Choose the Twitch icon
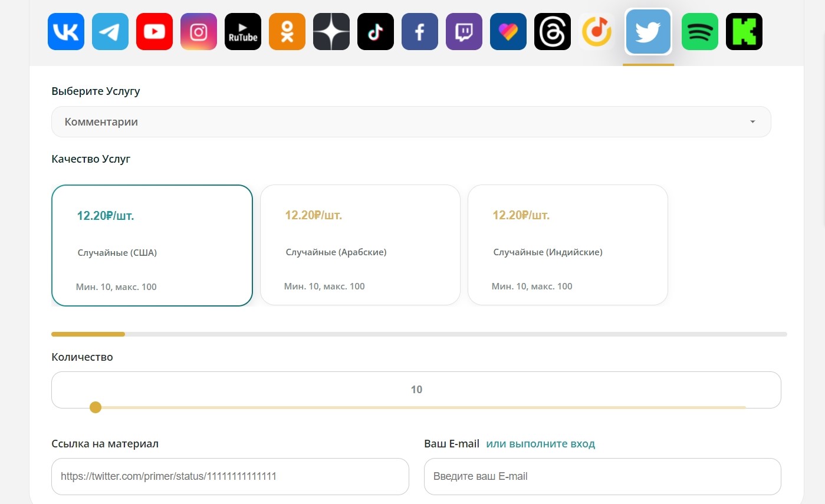The image size is (825, 504). pos(464,32)
